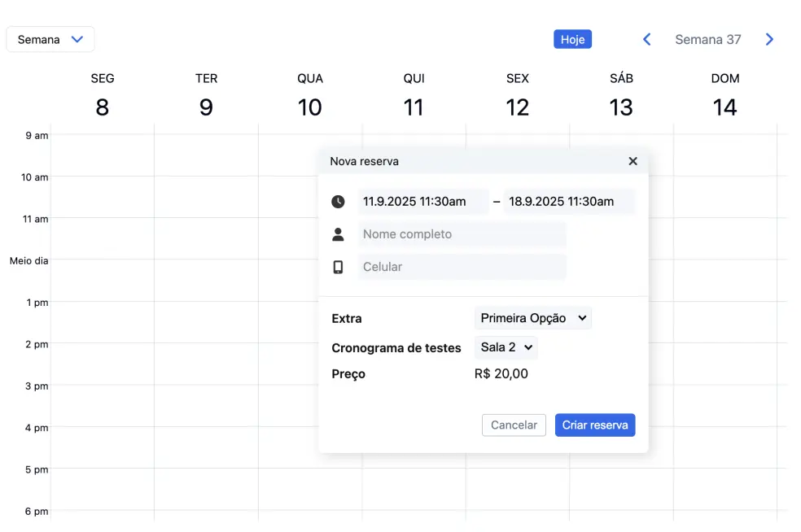This screenshot has width=801, height=532.
Task: Go to the previous week
Action: 647,39
